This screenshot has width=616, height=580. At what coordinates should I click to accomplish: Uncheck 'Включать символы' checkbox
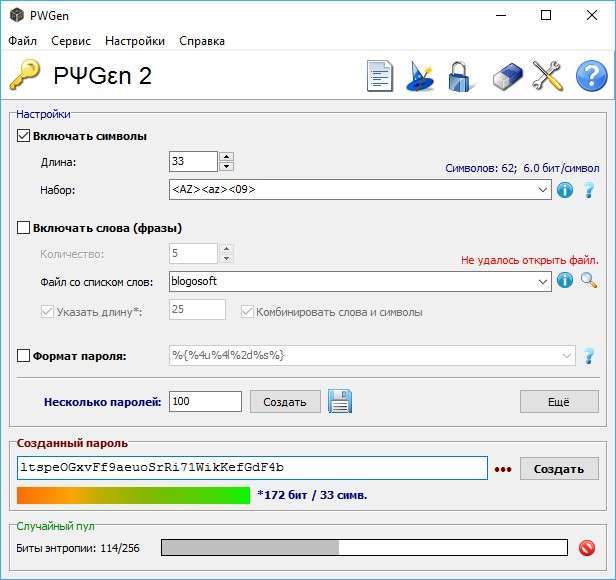click(23, 136)
